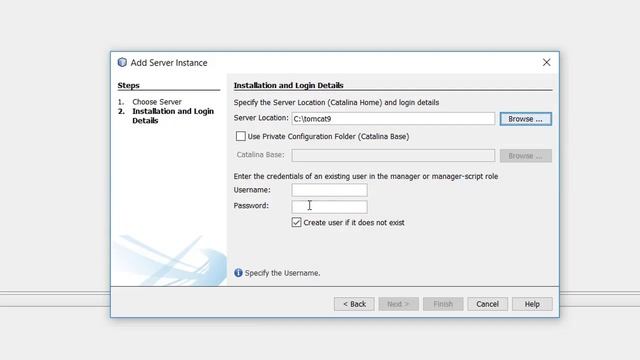
Task: Close the Add Server Instance dialog
Action: click(547, 62)
